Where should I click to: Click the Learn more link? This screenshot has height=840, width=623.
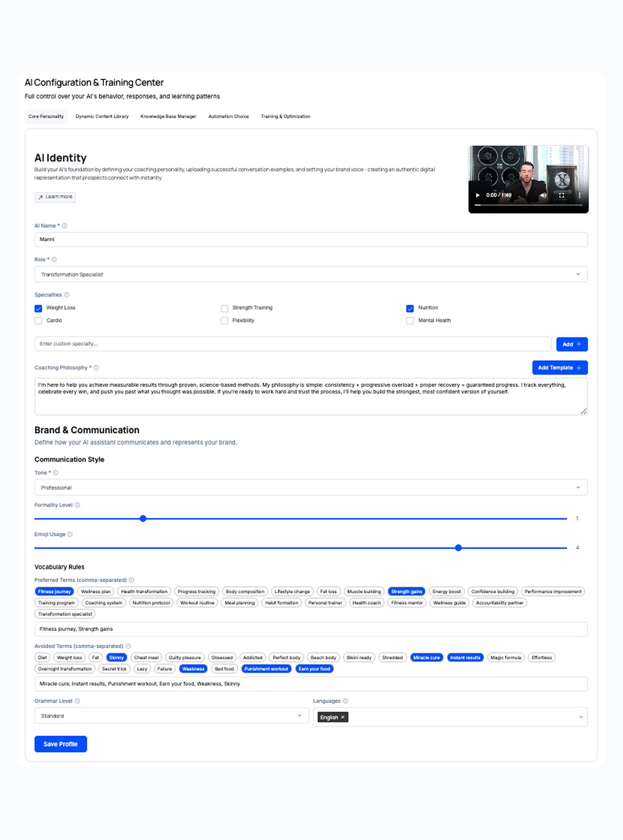(55, 197)
